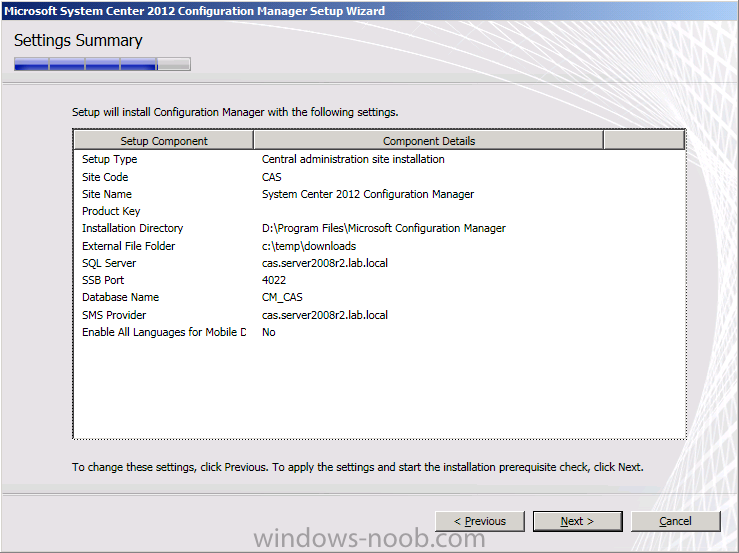739x553 pixels.
Task: Select the Enable All Languages row label
Action: pyautogui.click(x=164, y=332)
